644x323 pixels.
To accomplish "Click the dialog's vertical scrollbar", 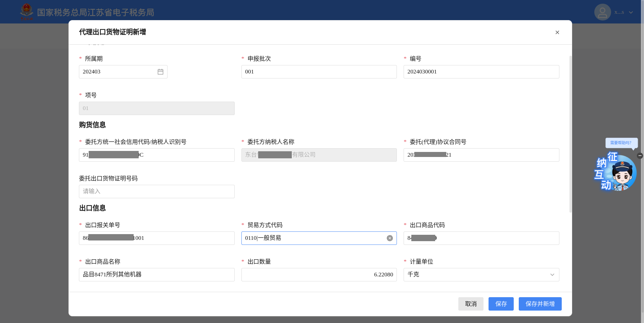I will pyautogui.click(x=570, y=134).
